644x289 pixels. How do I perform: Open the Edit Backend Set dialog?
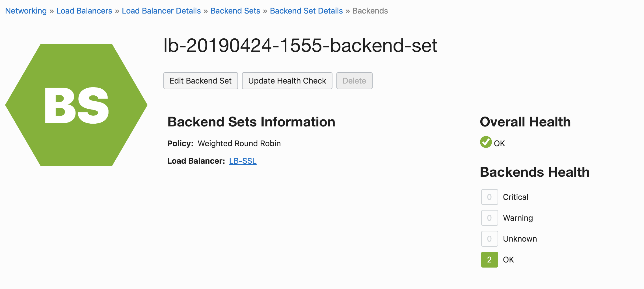pos(200,81)
